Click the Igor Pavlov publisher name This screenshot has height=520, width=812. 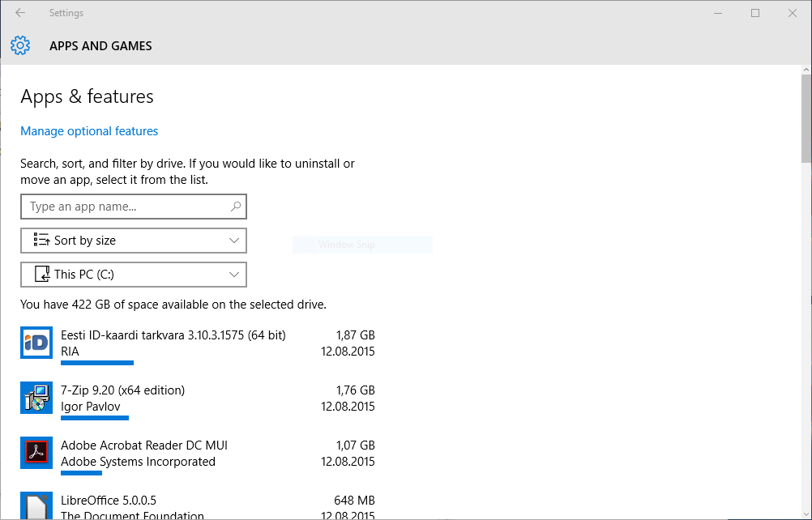(x=91, y=407)
